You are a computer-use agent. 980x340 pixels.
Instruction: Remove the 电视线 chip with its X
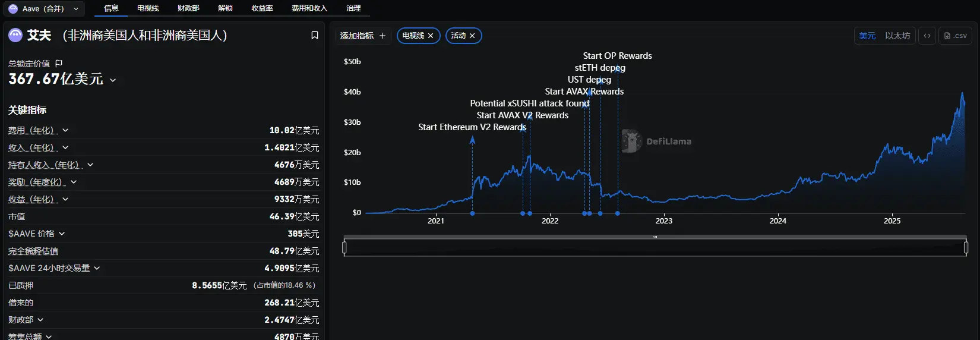pyautogui.click(x=431, y=36)
